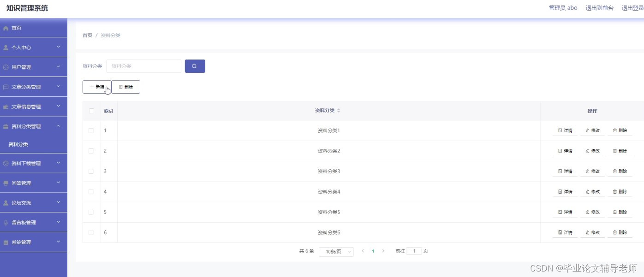644x277 pixels.
Task: Click the icon beside 资料分类管理
Action: click(x=6, y=126)
